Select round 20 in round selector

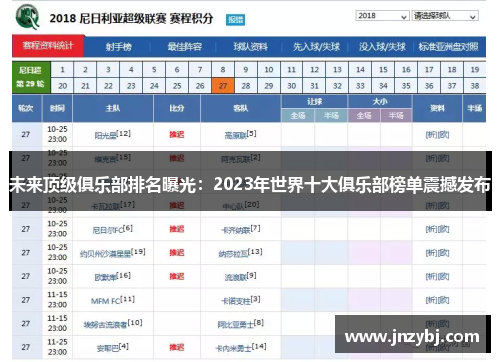(62, 86)
